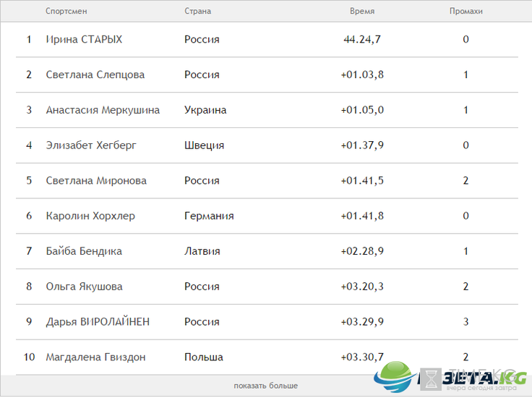Click the 'Страна' column header
The width and height of the screenshot is (532, 398).
click(x=198, y=11)
